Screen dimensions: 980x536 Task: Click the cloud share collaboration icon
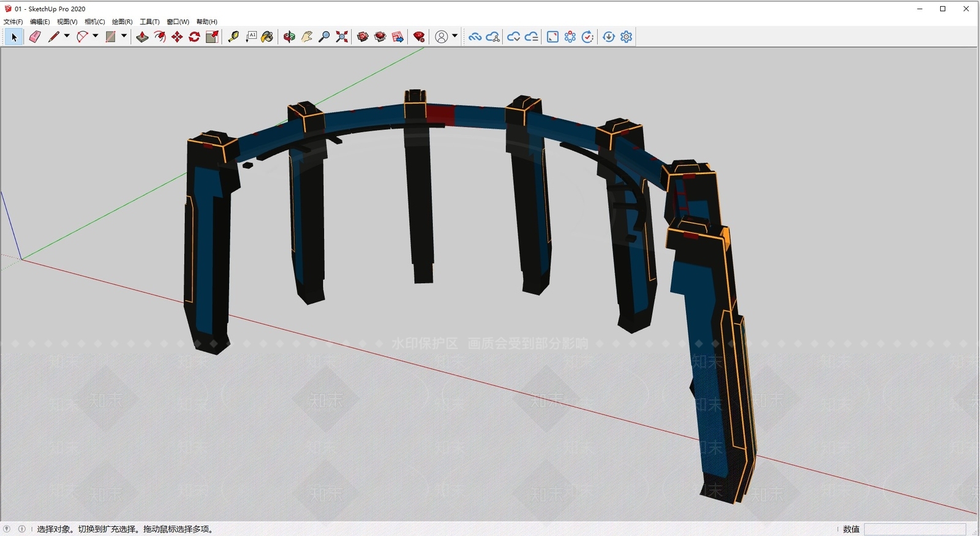tap(492, 37)
